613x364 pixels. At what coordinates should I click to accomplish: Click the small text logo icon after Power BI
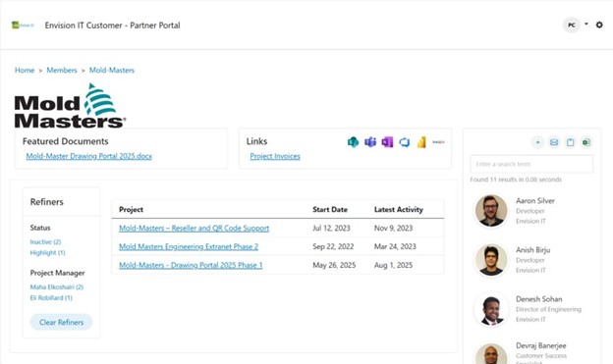click(x=439, y=142)
